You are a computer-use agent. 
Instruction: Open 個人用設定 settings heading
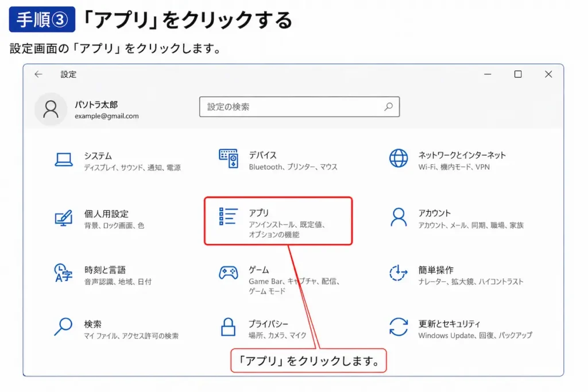click(106, 214)
